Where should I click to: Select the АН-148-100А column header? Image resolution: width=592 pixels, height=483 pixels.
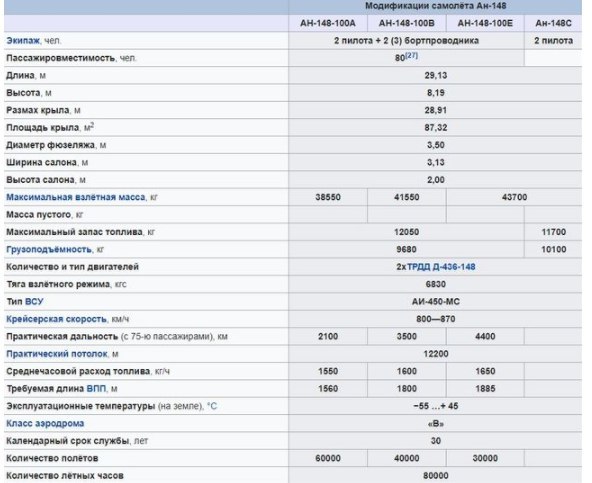328,23
